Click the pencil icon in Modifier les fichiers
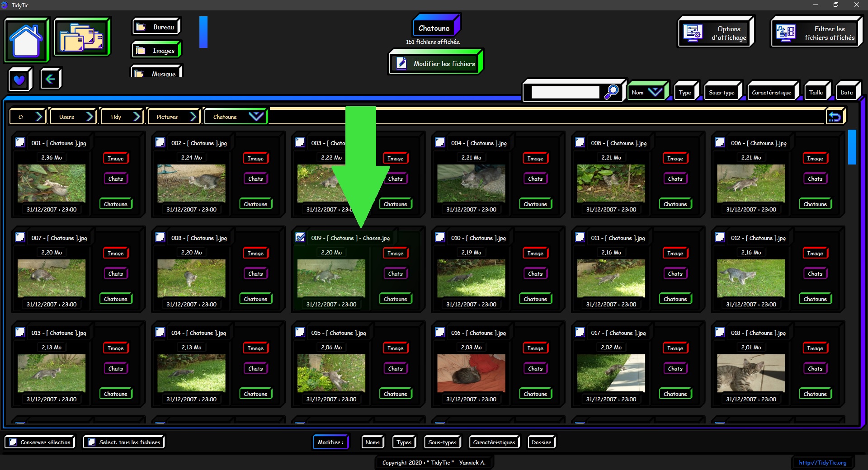The width and height of the screenshot is (868, 470). [401, 63]
